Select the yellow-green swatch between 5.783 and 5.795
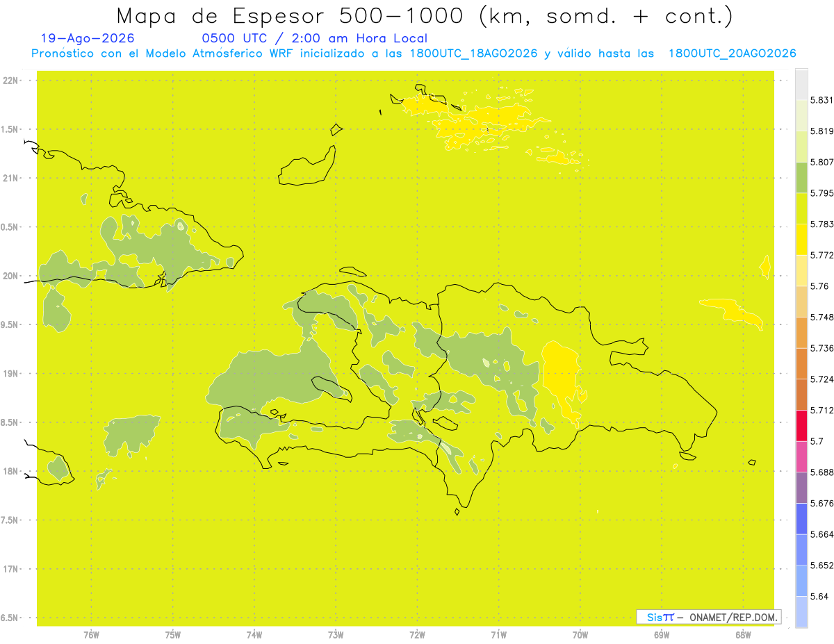834x644 pixels. (801, 208)
